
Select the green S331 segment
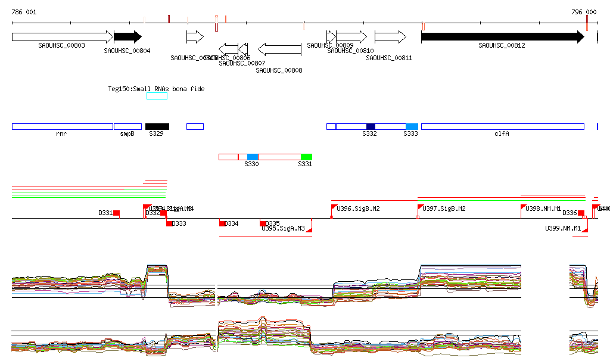(307, 157)
